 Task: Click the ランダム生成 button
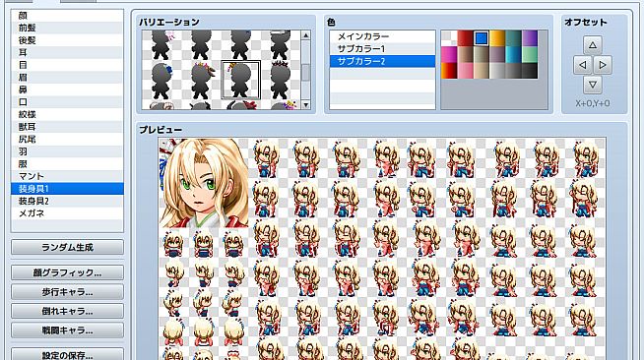tap(67, 247)
